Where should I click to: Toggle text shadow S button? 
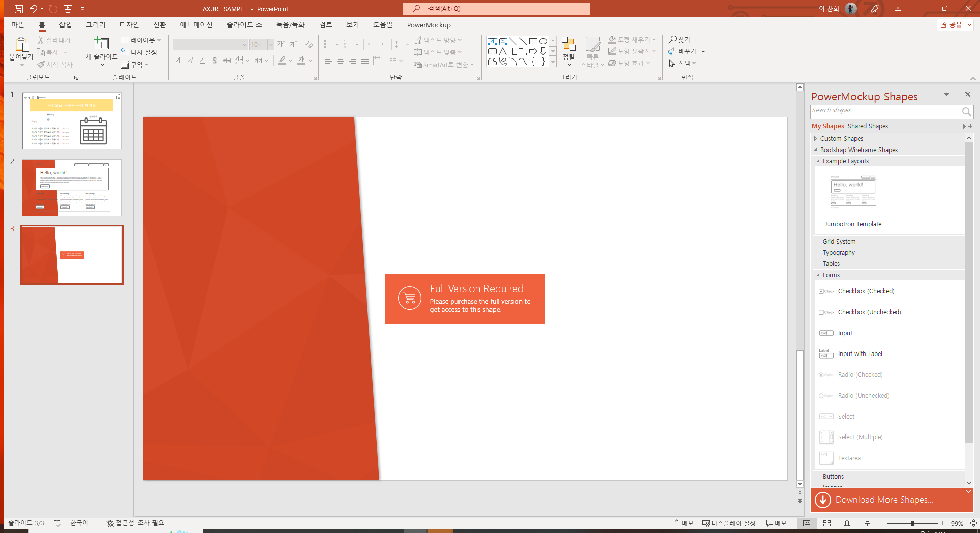215,61
